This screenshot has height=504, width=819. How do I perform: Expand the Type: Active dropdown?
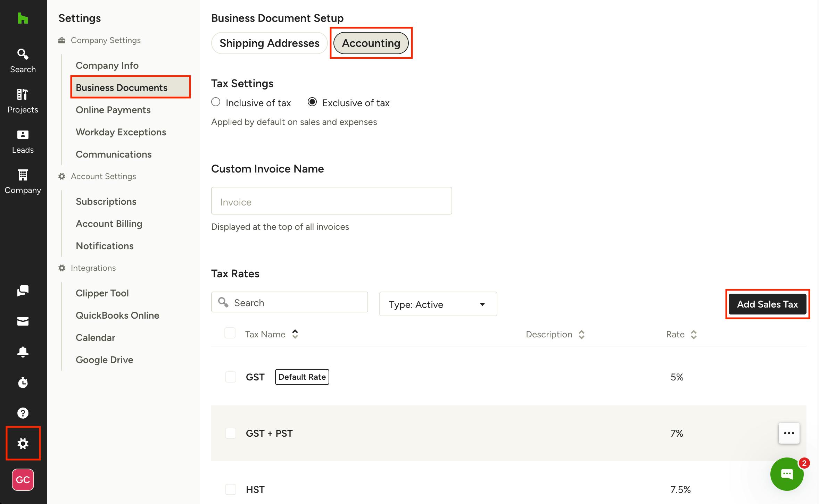tap(438, 304)
